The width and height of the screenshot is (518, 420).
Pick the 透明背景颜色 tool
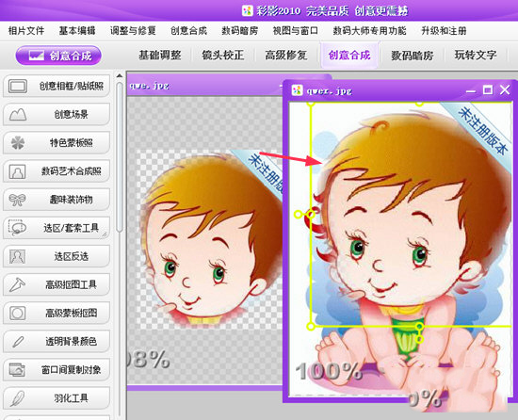pyautogui.click(x=57, y=342)
